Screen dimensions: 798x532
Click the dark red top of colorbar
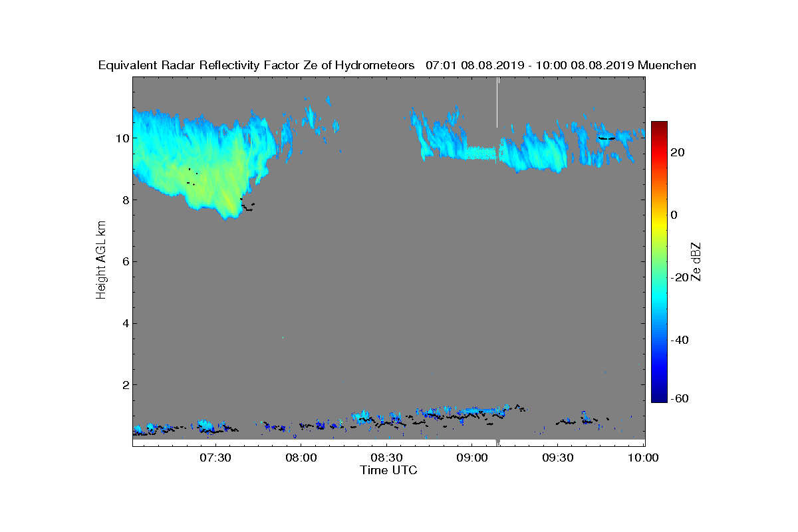coord(659,125)
